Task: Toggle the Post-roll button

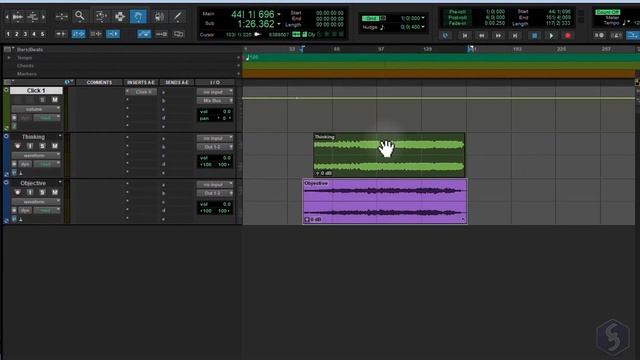Action: point(457,18)
